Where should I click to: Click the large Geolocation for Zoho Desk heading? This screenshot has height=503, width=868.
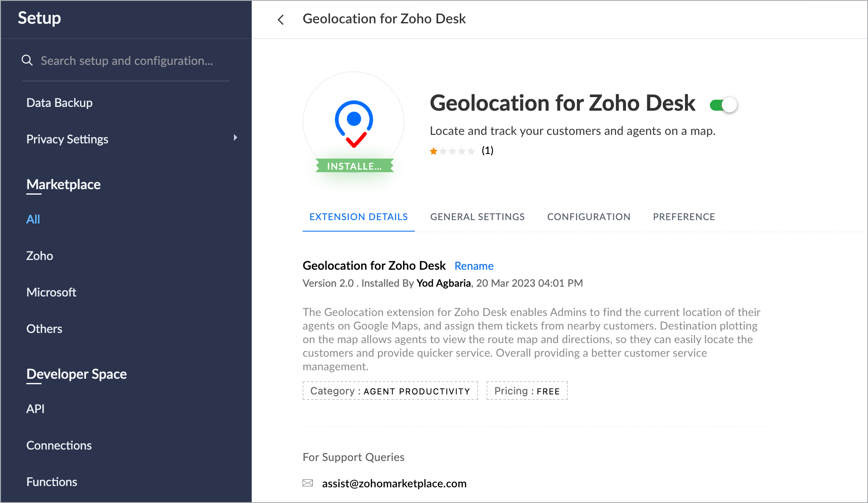[562, 103]
